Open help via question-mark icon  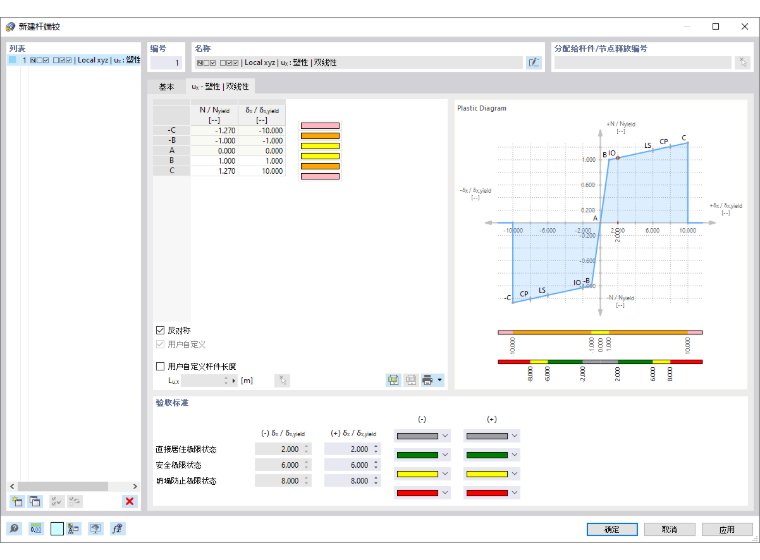pos(14,528)
